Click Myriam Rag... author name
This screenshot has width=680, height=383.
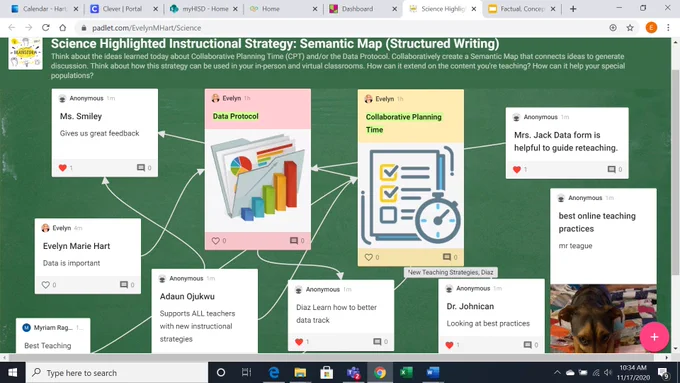click(53, 327)
